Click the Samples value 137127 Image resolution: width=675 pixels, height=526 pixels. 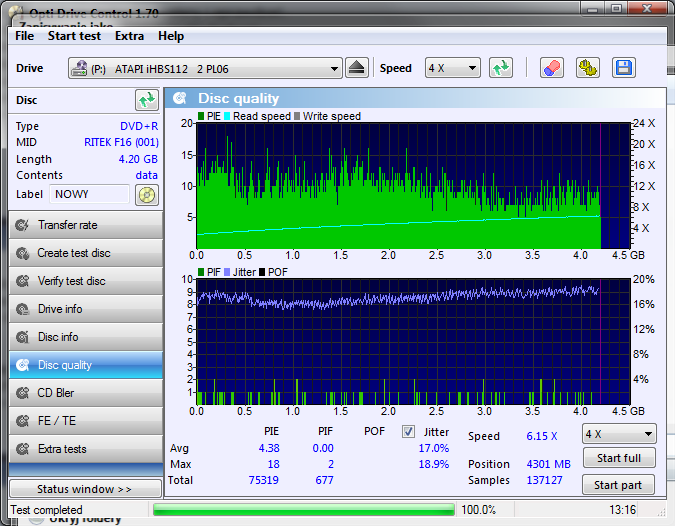tap(545, 480)
